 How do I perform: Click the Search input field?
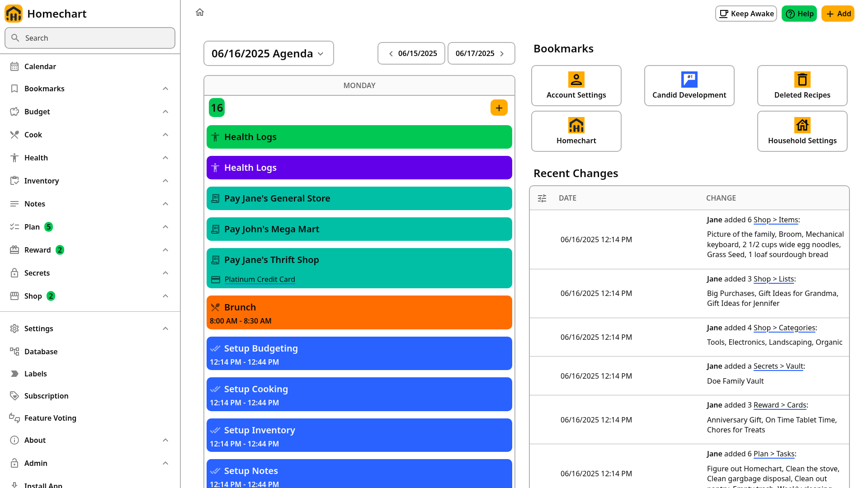[x=90, y=38]
